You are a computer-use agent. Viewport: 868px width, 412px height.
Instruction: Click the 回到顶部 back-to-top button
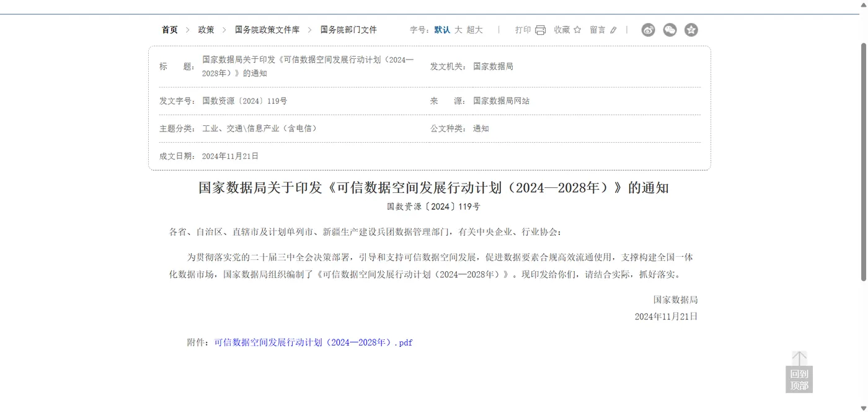[x=799, y=372]
